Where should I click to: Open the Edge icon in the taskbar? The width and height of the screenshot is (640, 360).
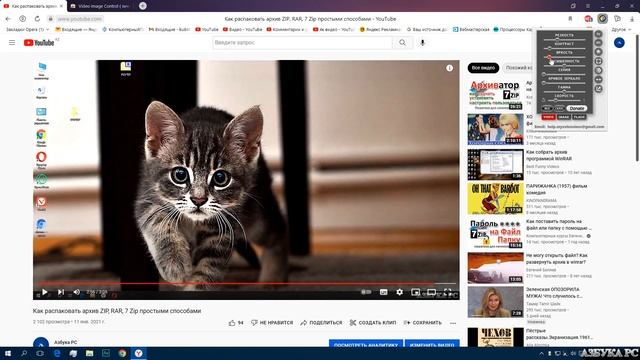[57, 353]
